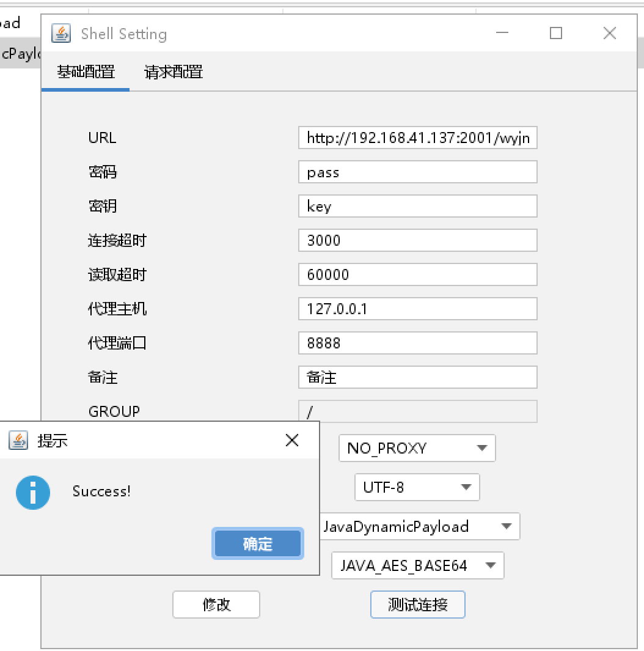The height and width of the screenshot is (651, 644).
Task: Click the Java icon on the 提示 dialog
Action: tap(18, 440)
